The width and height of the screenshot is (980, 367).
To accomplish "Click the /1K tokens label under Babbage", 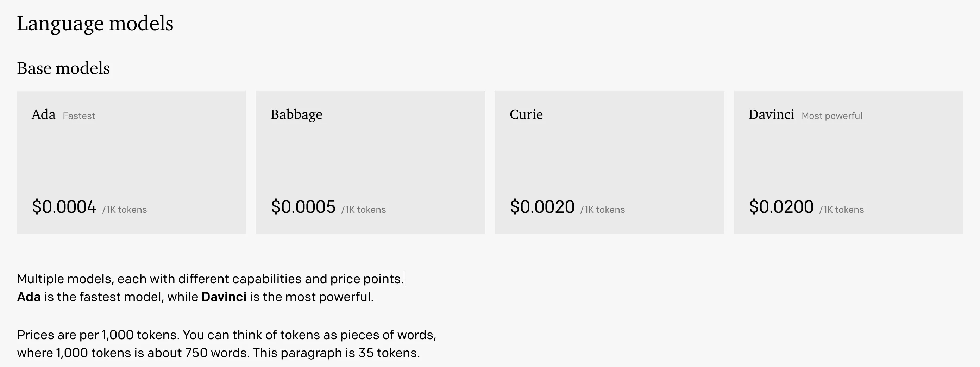I will 363,210.
